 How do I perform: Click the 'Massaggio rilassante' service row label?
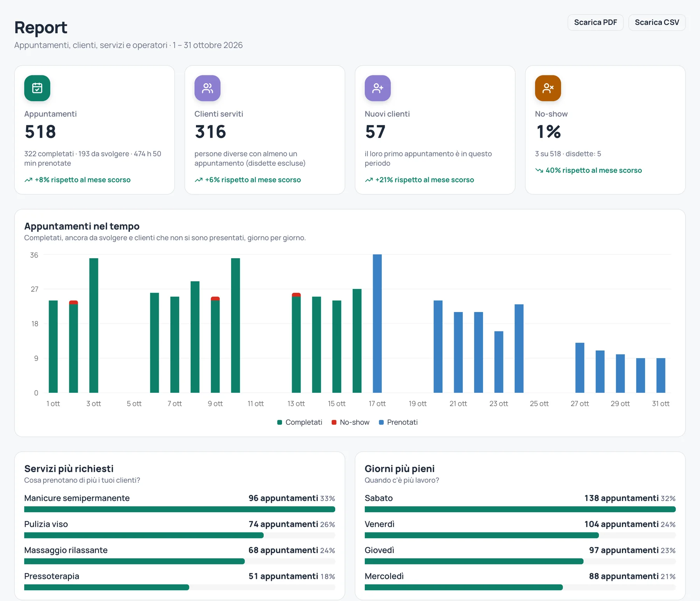pos(66,550)
